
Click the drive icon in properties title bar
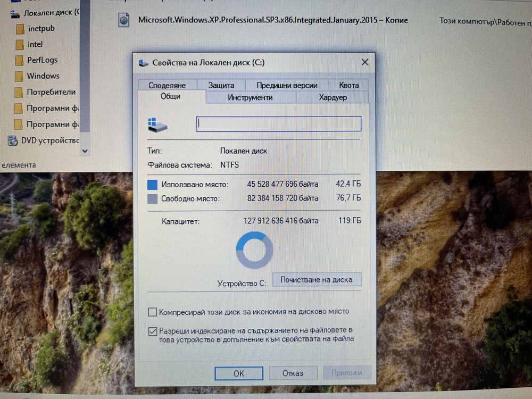click(x=144, y=63)
